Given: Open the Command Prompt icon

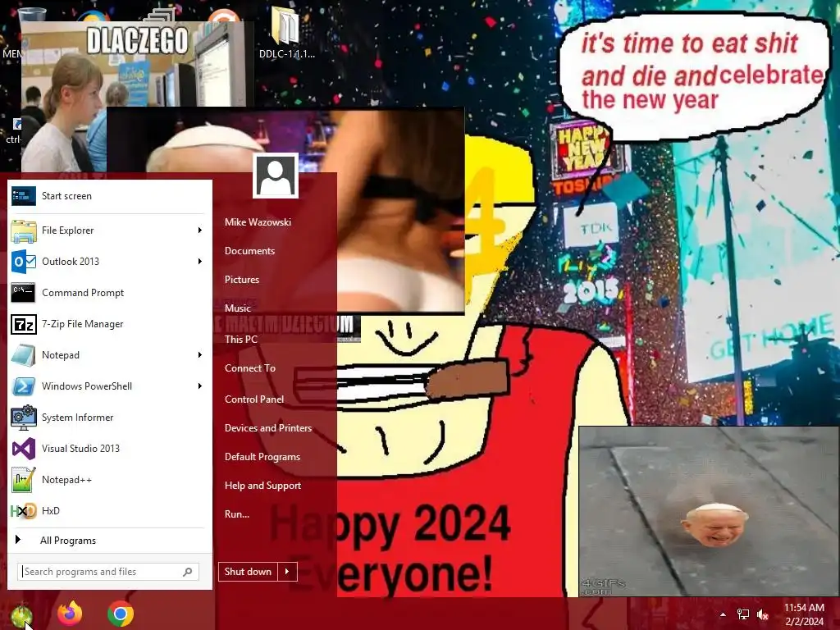Looking at the screenshot, I should point(24,293).
